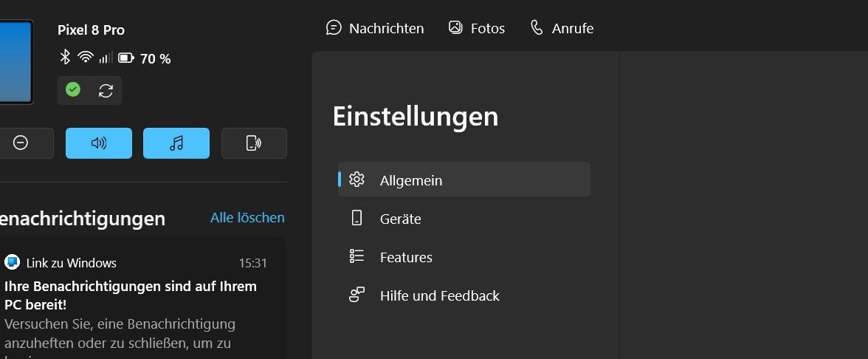
Task: Click the Geräte phone icon
Action: pos(357,218)
